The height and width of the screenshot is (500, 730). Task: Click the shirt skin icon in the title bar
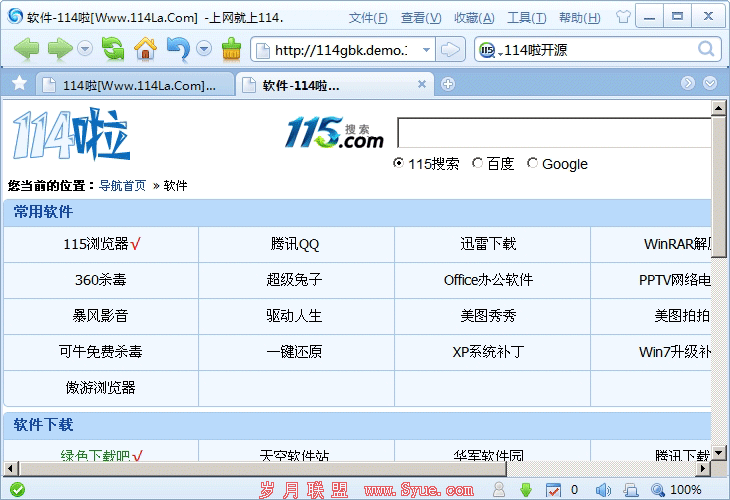(623, 17)
